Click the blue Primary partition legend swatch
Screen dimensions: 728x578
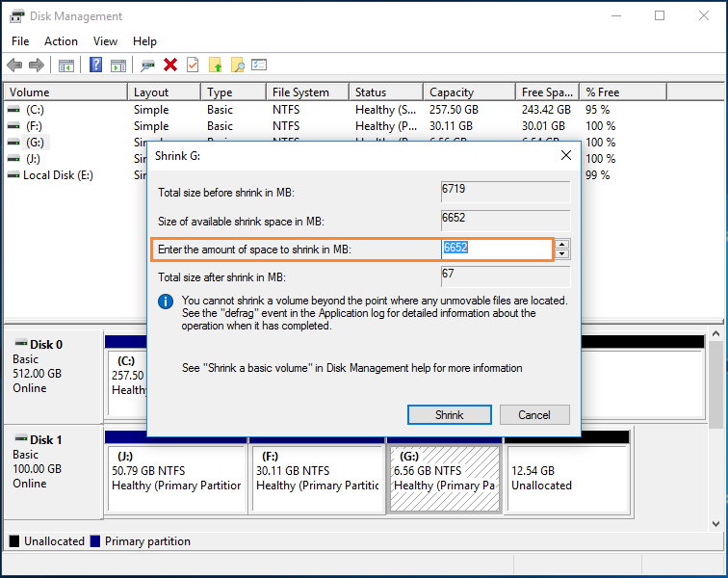[x=95, y=541]
